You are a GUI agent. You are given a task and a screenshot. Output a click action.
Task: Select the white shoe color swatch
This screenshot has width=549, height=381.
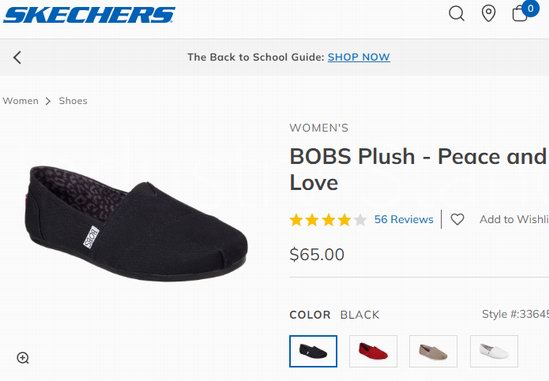click(494, 351)
